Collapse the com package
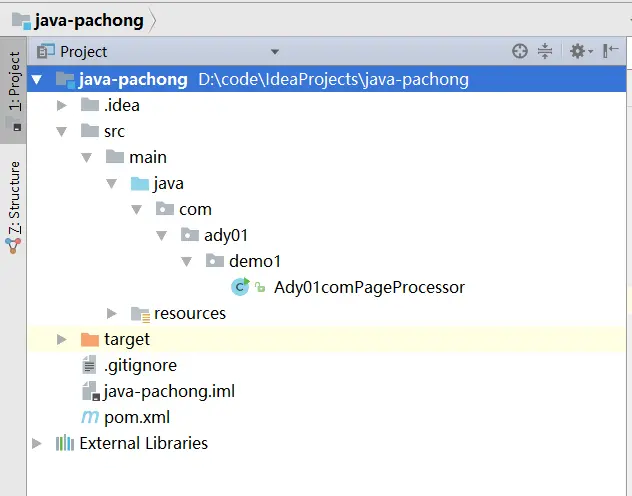632x496 pixels. (x=137, y=210)
